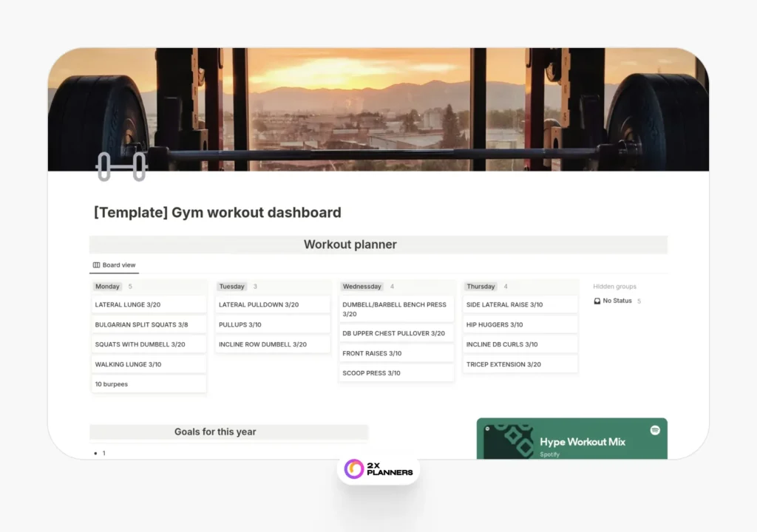Select the Monday column header
This screenshot has width=757, height=532.
point(107,287)
